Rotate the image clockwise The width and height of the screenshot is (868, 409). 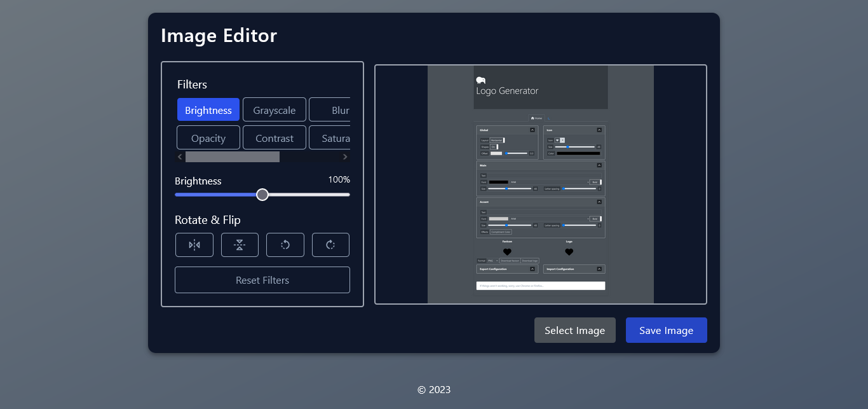pos(330,245)
